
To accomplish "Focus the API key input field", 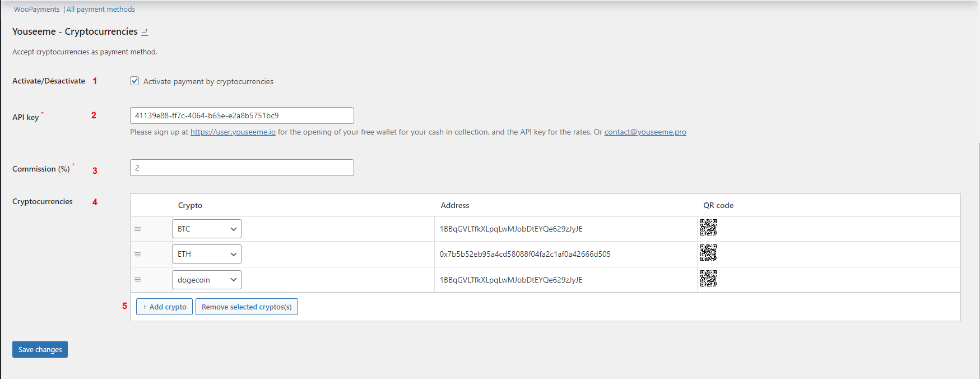I will point(241,115).
